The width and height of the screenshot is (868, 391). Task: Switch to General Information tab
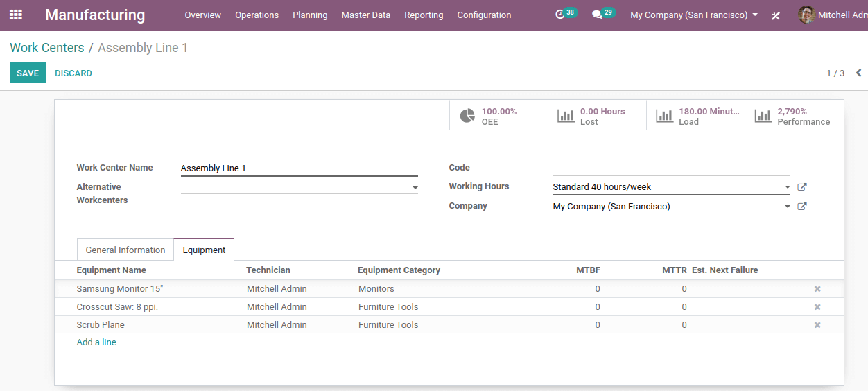[125, 250]
